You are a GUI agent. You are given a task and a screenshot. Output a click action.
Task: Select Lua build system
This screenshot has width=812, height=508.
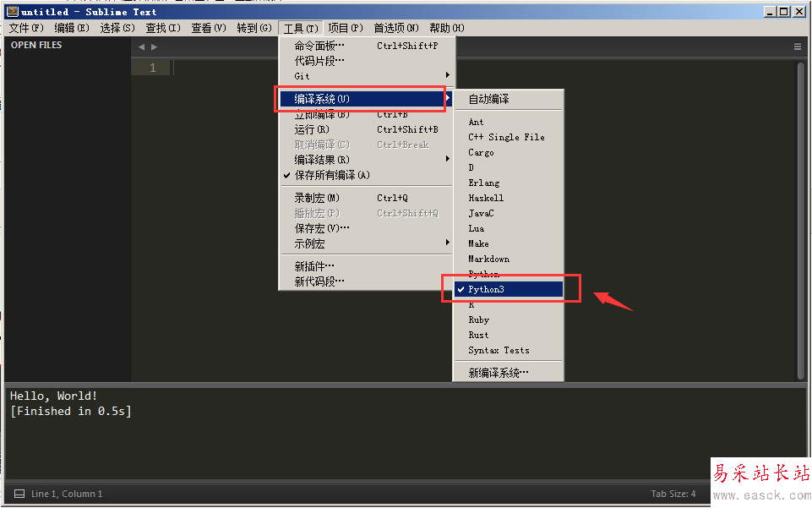pyautogui.click(x=509, y=228)
